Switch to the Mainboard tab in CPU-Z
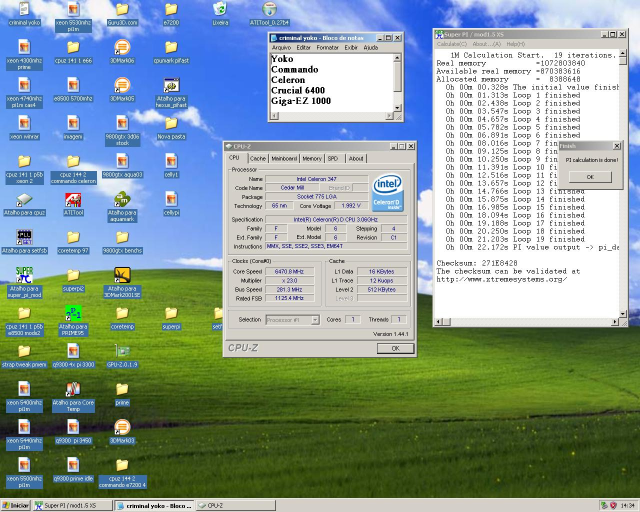The width and height of the screenshot is (640, 512). 284,158
